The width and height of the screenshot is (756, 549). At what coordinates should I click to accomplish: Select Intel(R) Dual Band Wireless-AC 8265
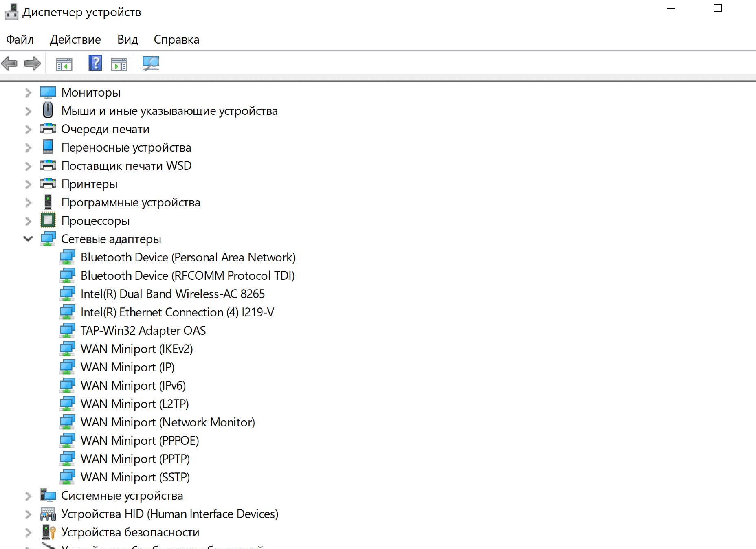173,294
